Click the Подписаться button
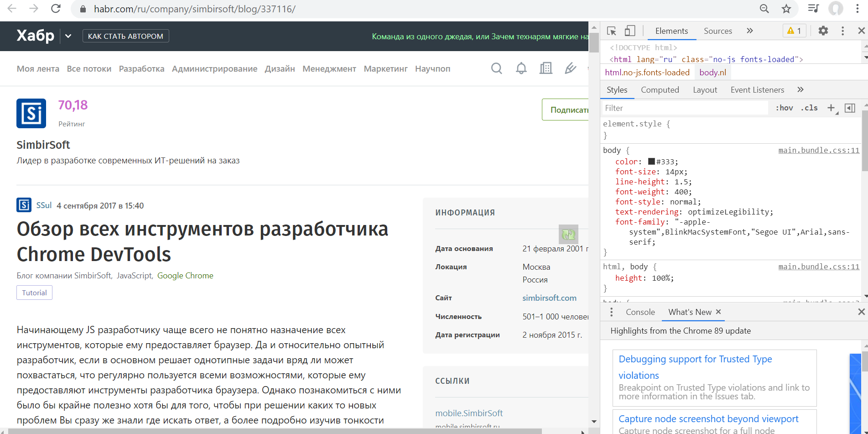The width and height of the screenshot is (868, 434). [x=565, y=110]
